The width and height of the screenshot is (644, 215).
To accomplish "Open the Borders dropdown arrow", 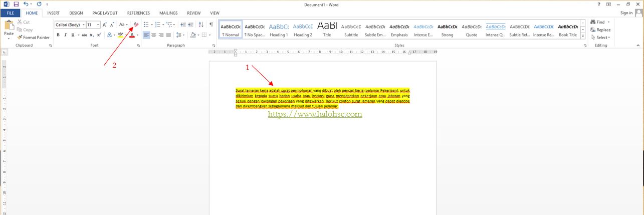I will (x=210, y=35).
